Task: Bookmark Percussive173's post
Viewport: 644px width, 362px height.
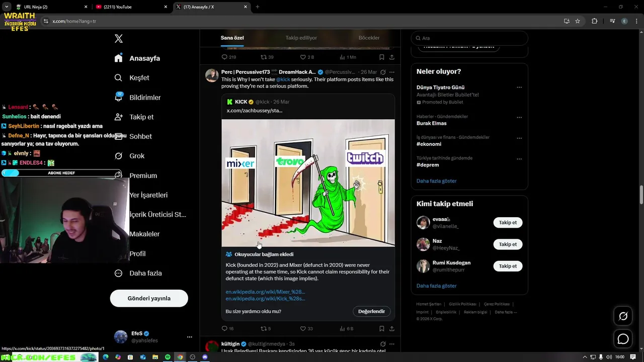Action: coord(382,328)
